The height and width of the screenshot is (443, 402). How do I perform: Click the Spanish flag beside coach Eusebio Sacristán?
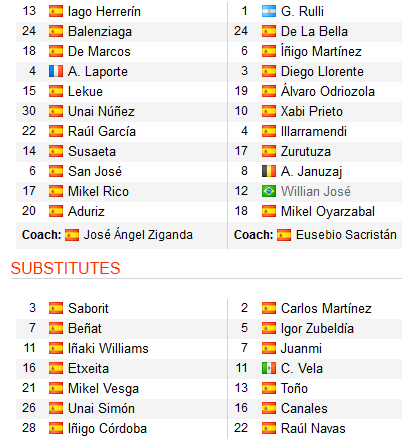284,235
